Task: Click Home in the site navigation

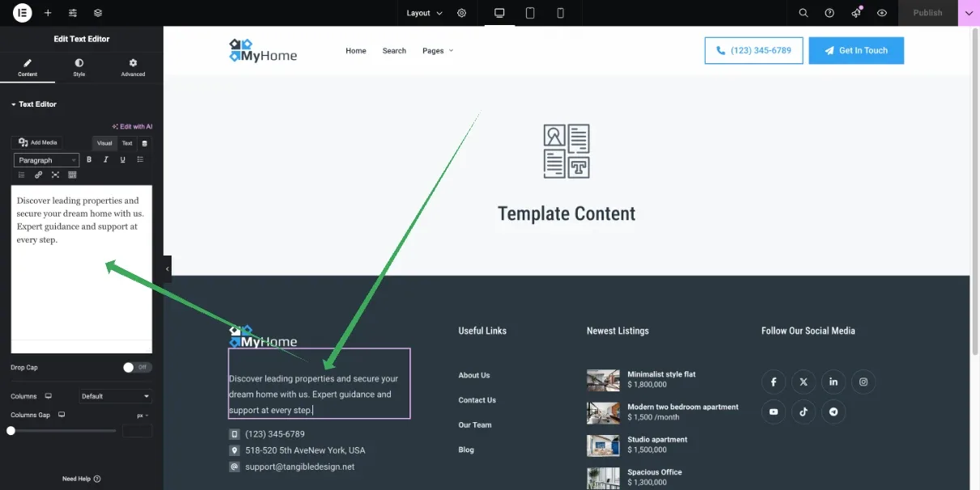Action: pyautogui.click(x=356, y=50)
